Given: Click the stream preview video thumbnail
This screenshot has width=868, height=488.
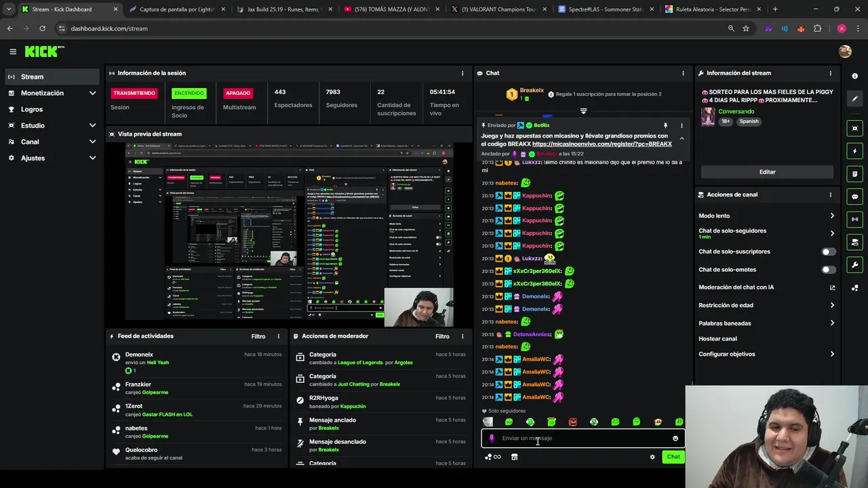Looking at the screenshot, I should click(x=289, y=234).
